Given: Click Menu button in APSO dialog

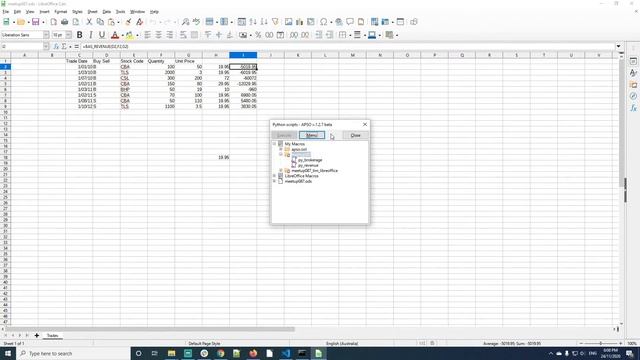Looking at the screenshot, I should click(312, 135).
